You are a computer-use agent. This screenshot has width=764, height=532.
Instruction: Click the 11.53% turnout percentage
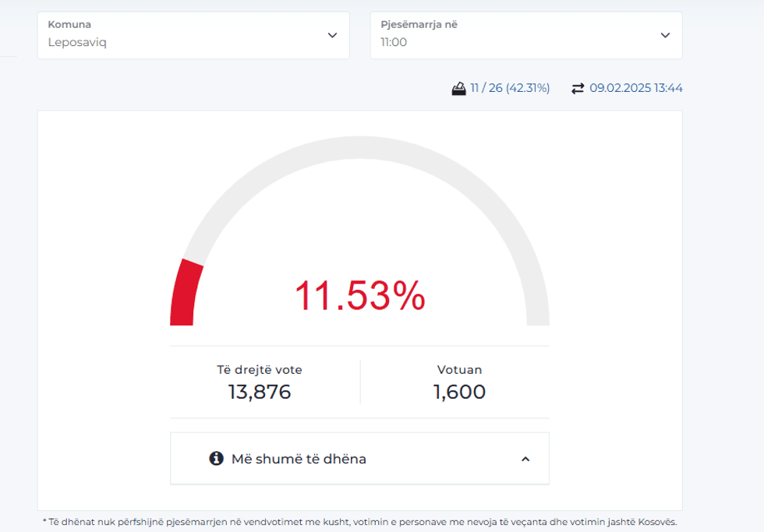(359, 296)
